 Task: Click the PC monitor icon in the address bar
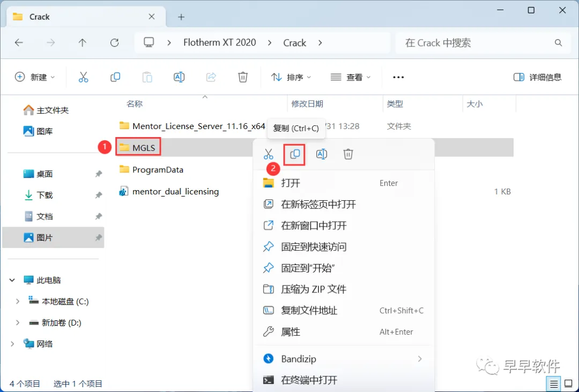(149, 42)
